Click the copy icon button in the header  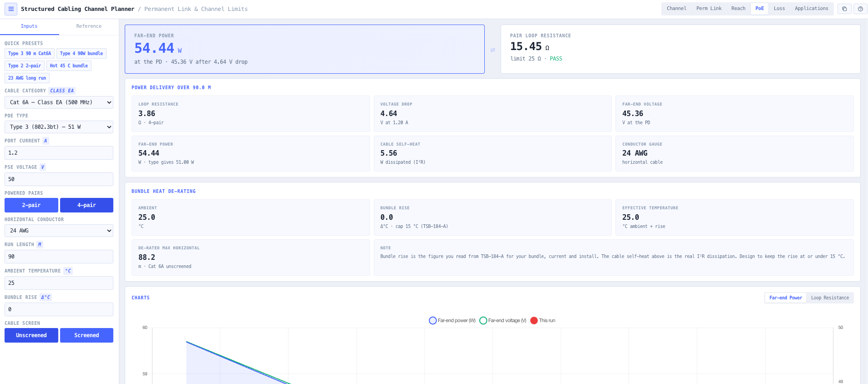tap(844, 9)
